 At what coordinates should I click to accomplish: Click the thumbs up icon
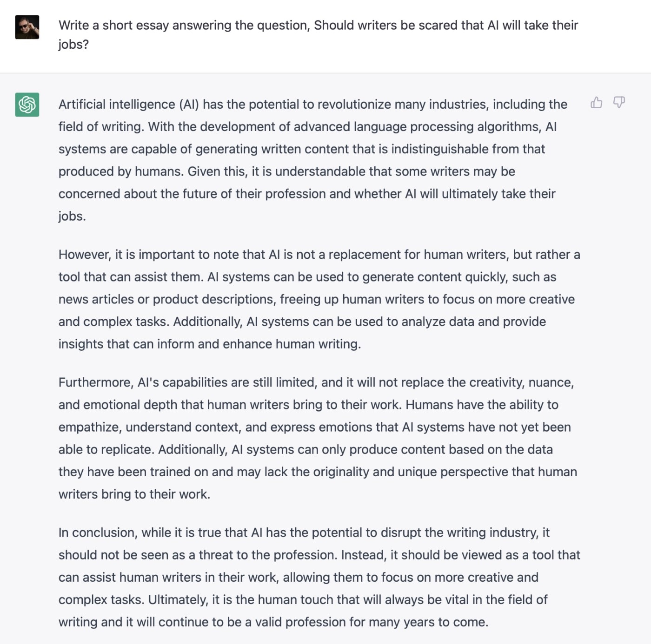point(596,102)
